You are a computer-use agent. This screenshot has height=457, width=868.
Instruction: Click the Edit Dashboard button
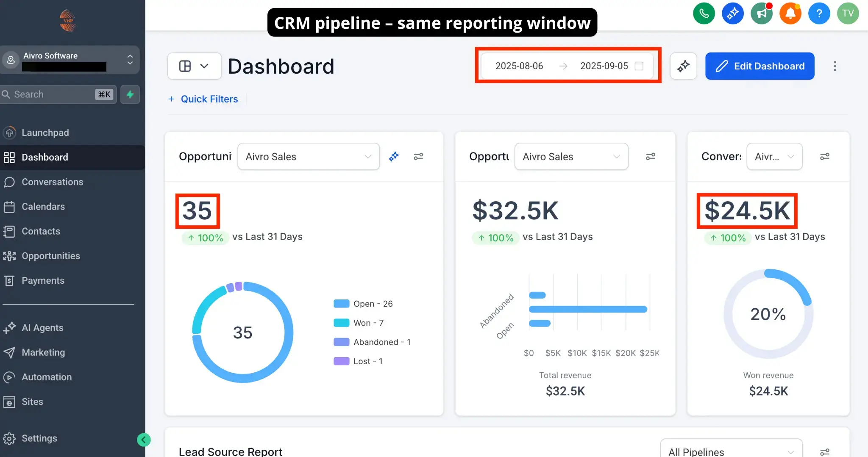(x=759, y=66)
